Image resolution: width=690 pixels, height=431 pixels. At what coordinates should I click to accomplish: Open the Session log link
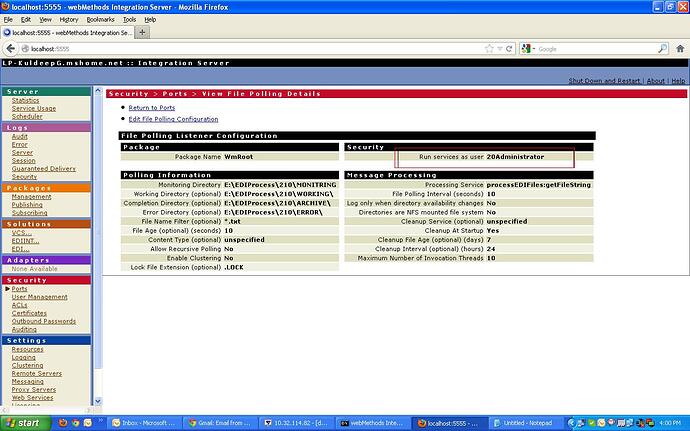click(x=23, y=161)
